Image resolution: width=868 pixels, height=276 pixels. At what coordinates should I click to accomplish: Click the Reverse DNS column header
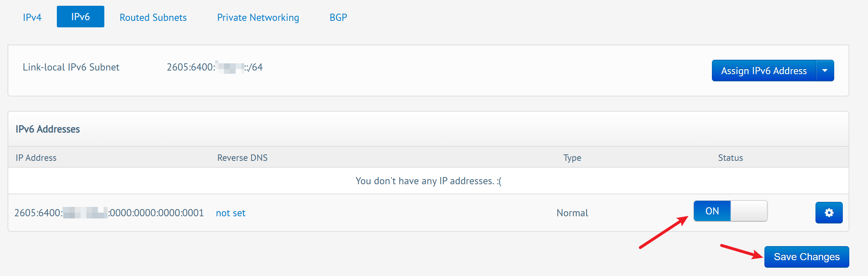pyautogui.click(x=242, y=158)
